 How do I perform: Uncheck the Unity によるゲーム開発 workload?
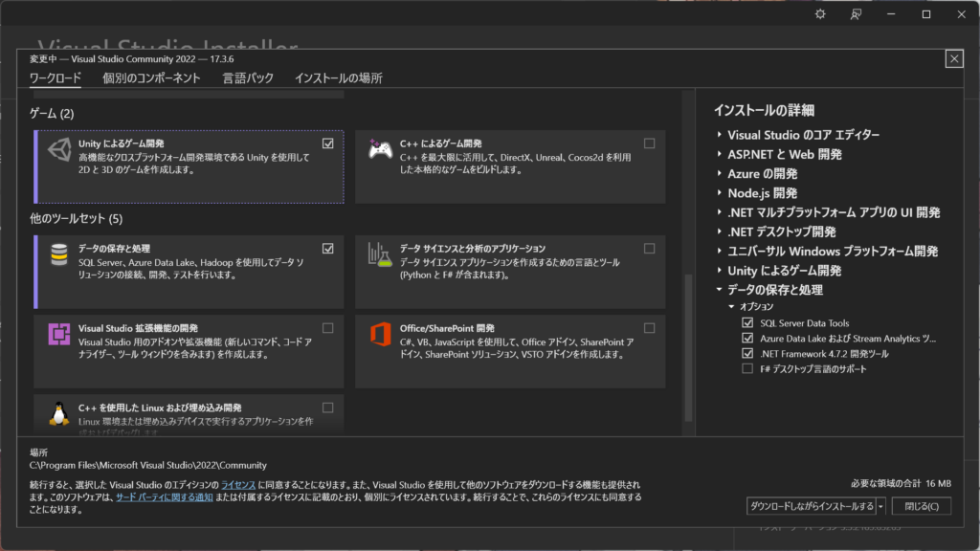[x=328, y=143]
